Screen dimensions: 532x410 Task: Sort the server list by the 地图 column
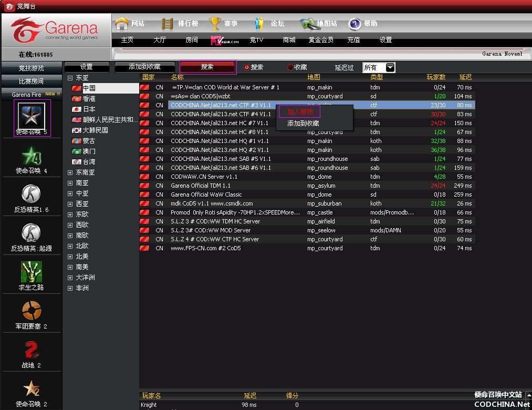[x=314, y=77]
